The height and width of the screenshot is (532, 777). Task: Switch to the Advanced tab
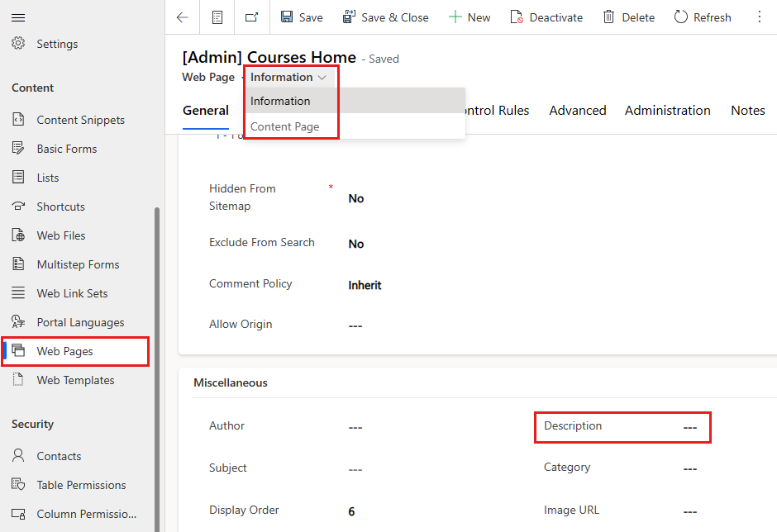click(577, 110)
